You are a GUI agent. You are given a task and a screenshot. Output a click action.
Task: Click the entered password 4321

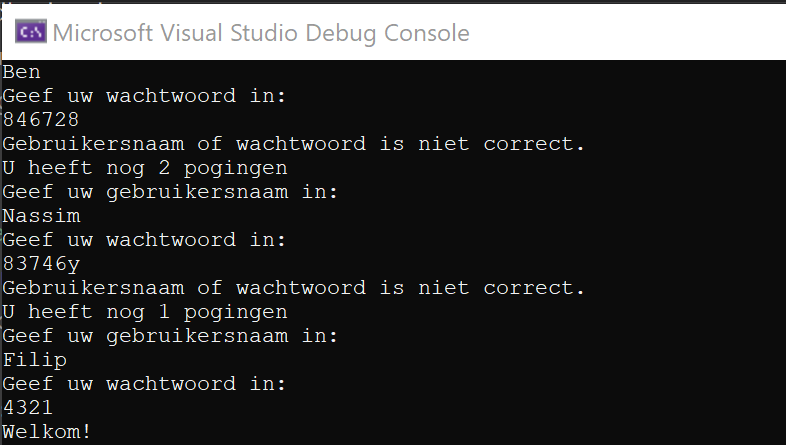tap(27, 408)
